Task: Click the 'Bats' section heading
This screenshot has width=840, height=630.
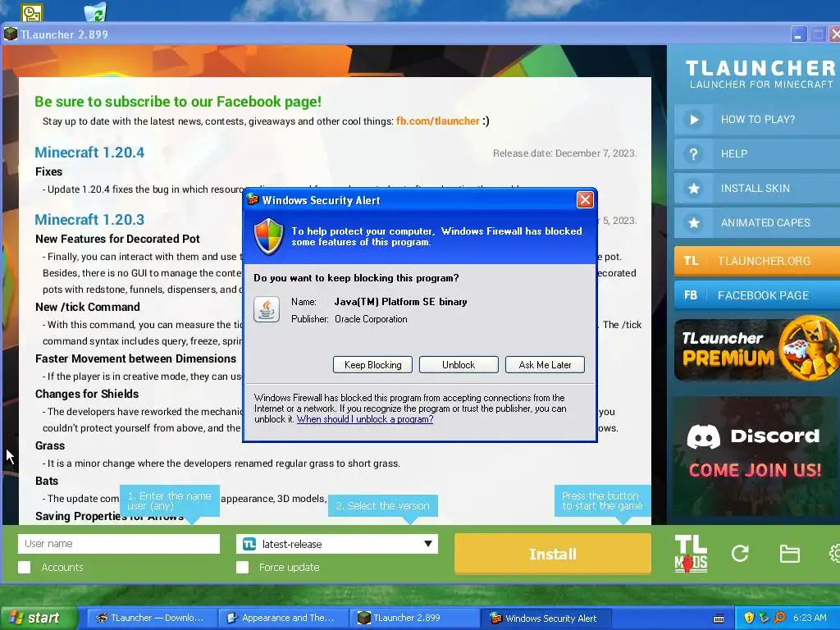Action: coord(47,481)
